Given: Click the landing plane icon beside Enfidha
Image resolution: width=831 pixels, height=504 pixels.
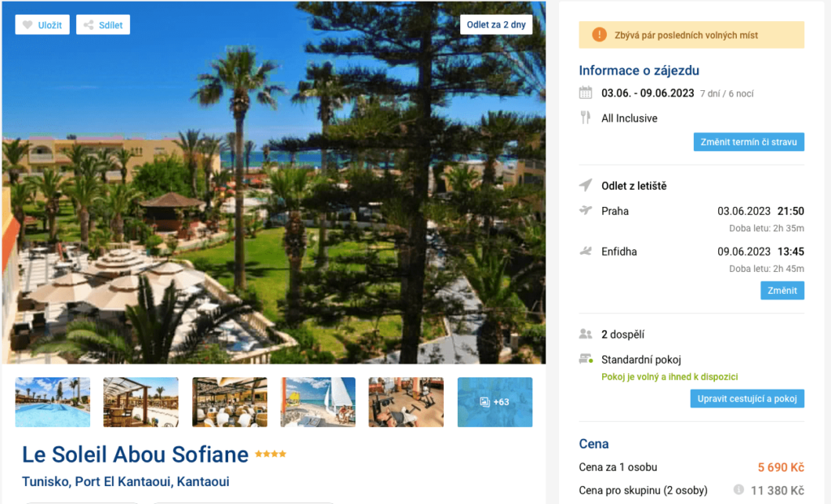Looking at the screenshot, I should (586, 252).
